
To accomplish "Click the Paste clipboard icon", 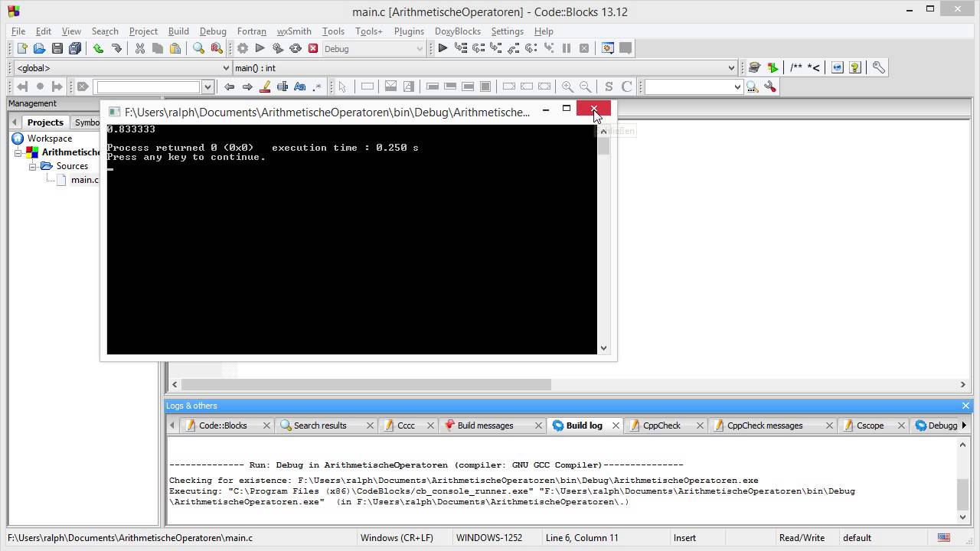I will pos(175,48).
